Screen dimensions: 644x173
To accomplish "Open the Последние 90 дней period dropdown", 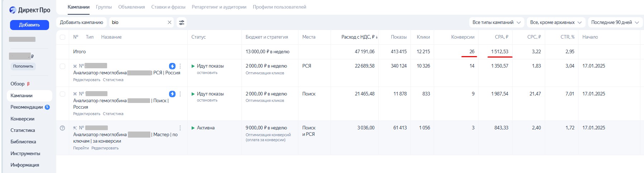I will click(615, 22).
